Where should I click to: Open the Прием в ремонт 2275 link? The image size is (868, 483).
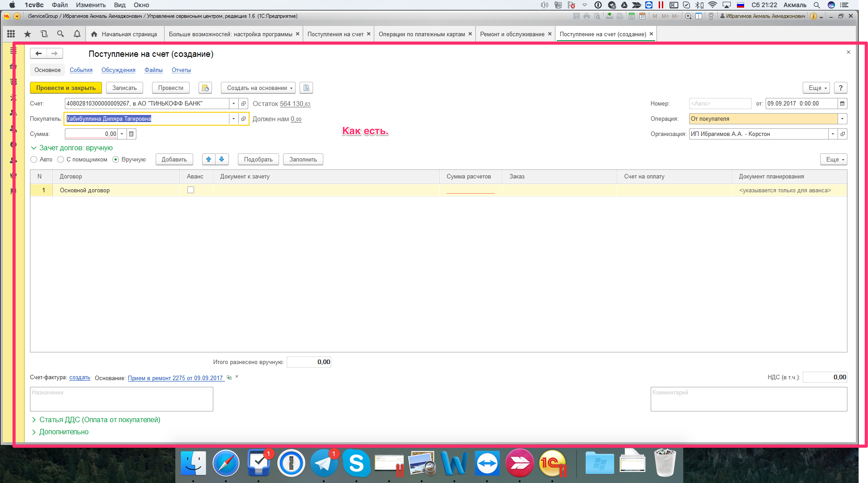click(175, 378)
